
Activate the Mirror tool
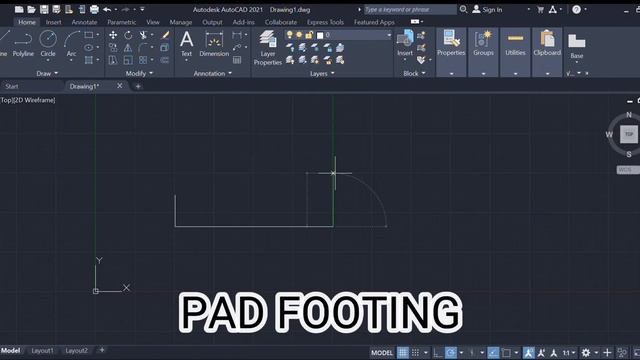pyautogui.click(x=128, y=48)
